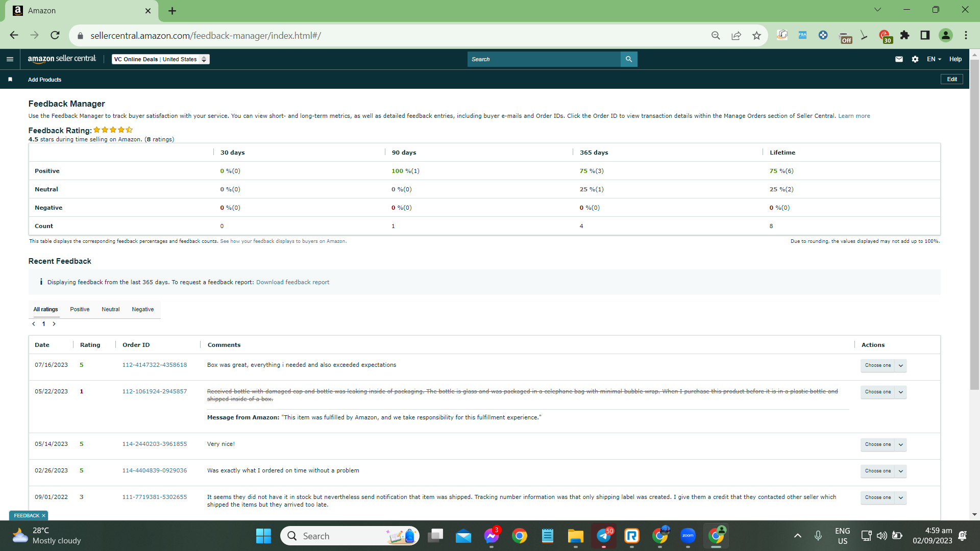Click the Edit button in the bookmarks bar
This screenshot has height=551, width=980.
point(952,79)
